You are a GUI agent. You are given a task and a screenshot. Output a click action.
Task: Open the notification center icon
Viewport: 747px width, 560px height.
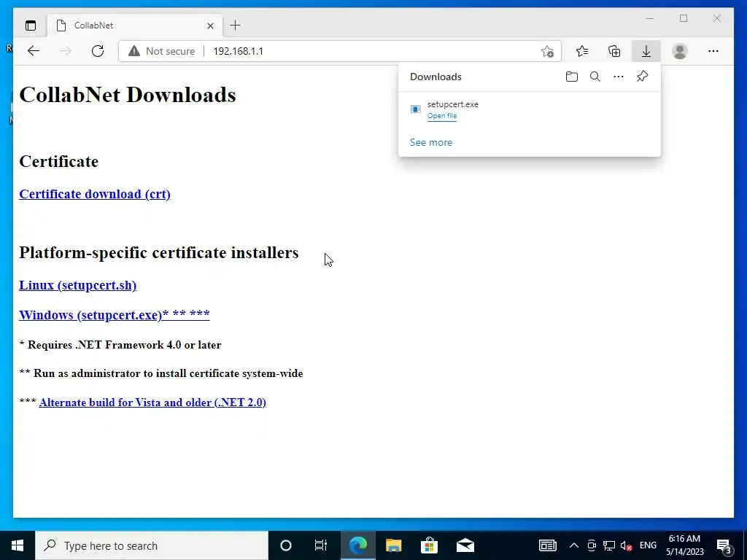click(x=724, y=545)
